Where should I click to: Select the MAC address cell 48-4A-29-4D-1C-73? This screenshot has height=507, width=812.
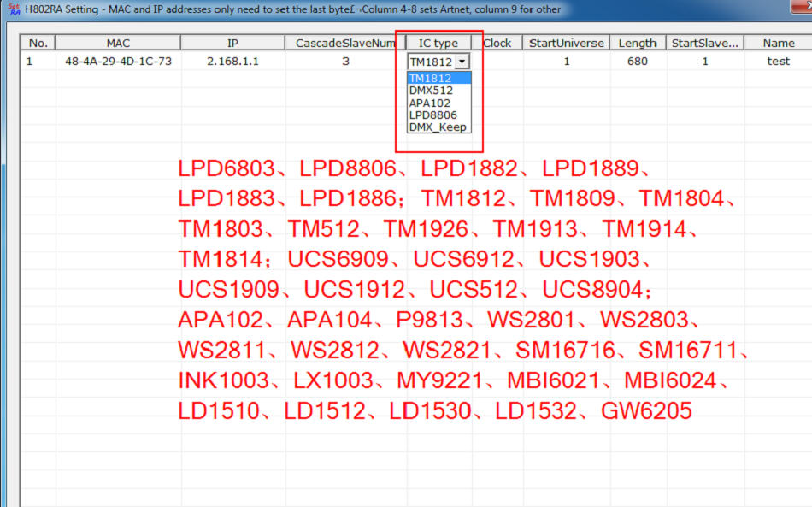click(x=118, y=61)
